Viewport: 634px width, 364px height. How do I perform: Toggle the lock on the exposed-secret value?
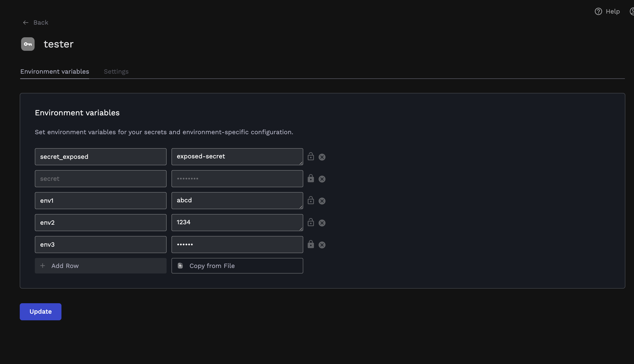(311, 157)
